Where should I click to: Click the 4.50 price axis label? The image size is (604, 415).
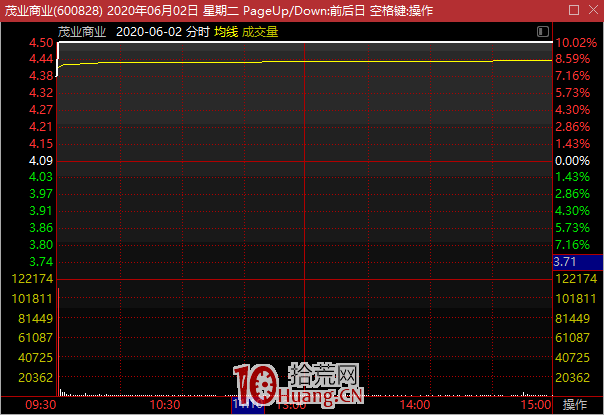point(41,43)
